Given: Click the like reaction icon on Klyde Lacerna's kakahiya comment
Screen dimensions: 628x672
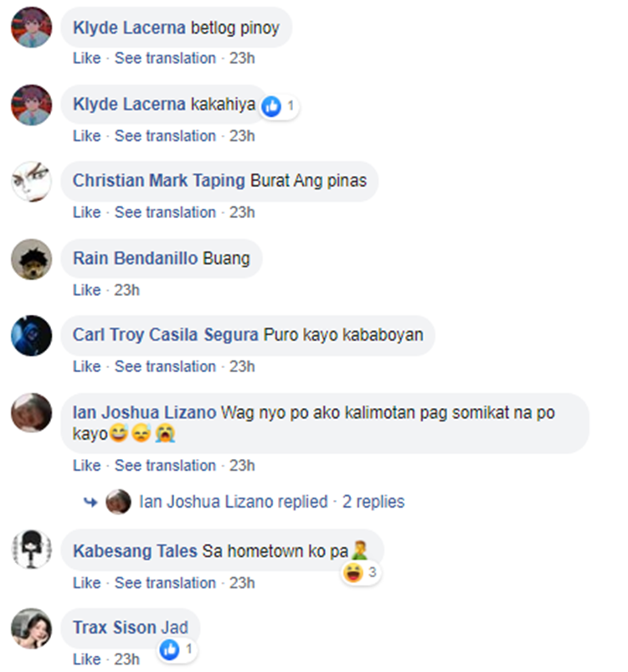Looking at the screenshot, I should coord(271,106).
